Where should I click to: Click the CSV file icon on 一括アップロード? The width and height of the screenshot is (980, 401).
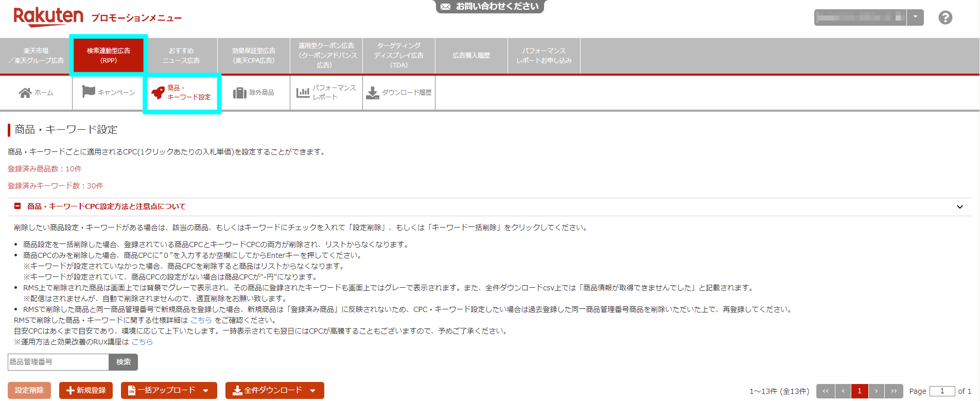[131, 391]
